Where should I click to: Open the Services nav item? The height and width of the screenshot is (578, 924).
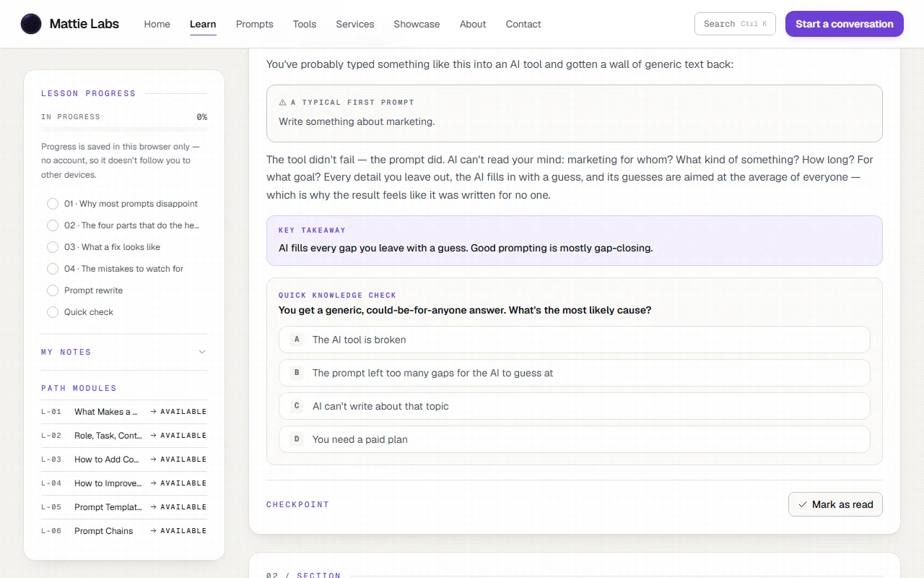[x=355, y=24]
